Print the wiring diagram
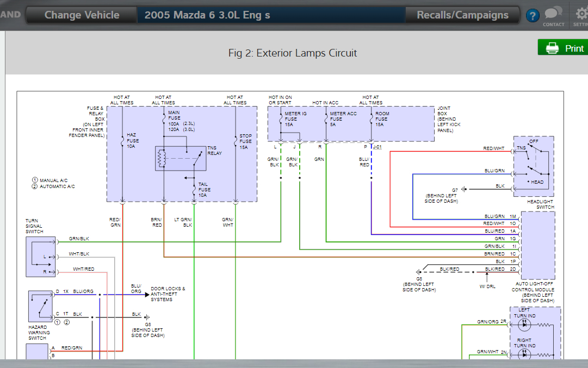Image resolution: width=588 pixels, height=368 pixels. [563, 47]
